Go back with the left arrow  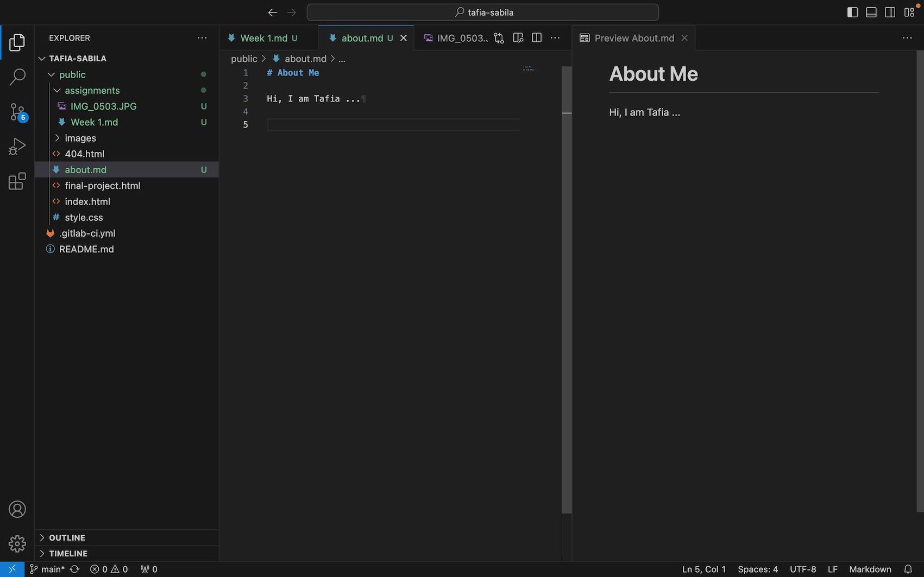[273, 12]
